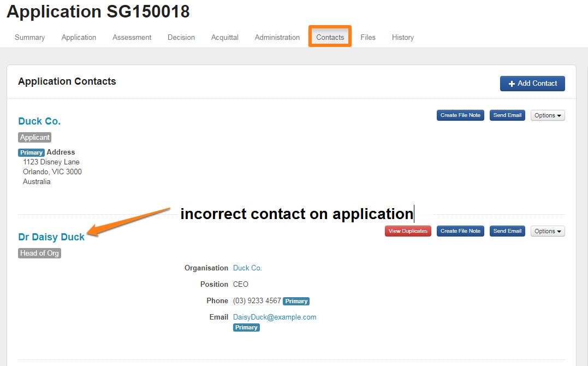Expand Options dropdown for Duck Co.

(x=548, y=115)
